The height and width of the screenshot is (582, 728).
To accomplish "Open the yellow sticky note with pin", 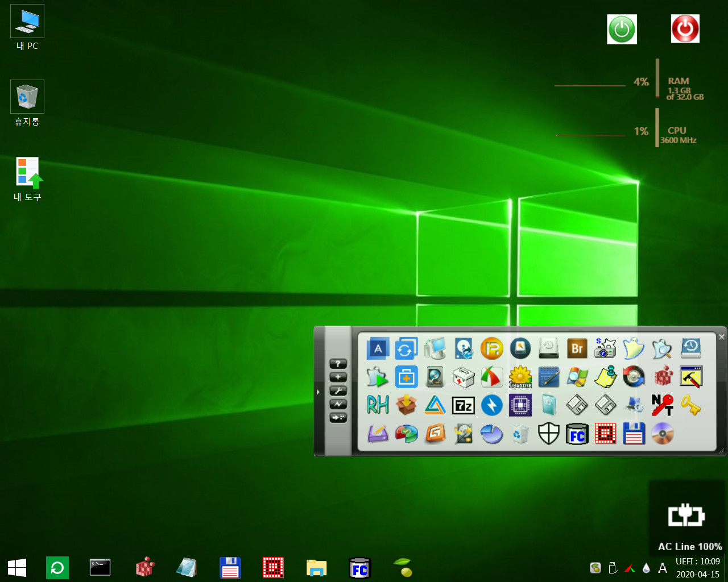I will (605, 377).
